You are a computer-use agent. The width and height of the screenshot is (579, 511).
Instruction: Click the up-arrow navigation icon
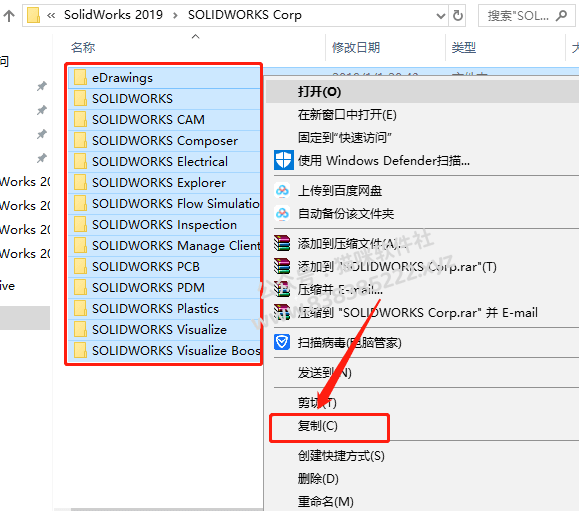[x=9, y=16]
